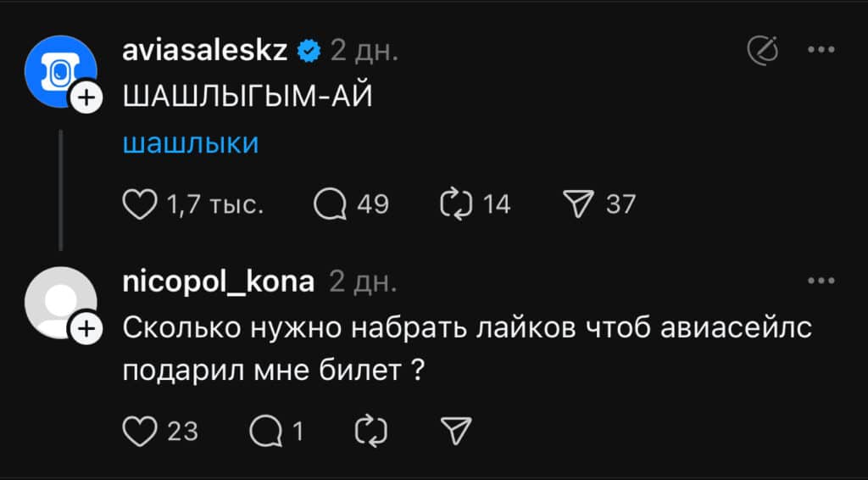This screenshot has width=868, height=480.
Task: Repost the aviasaleskz post
Action: coord(457,204)
